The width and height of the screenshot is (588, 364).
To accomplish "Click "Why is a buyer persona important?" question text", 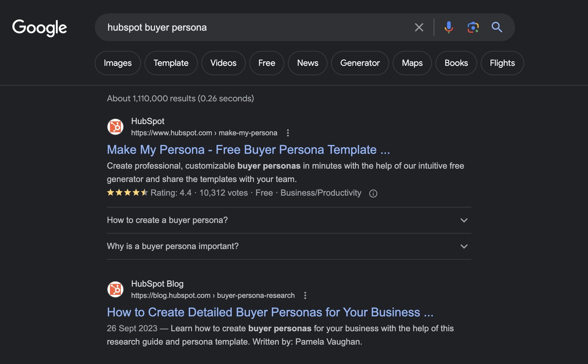I will tap(173, 246).
